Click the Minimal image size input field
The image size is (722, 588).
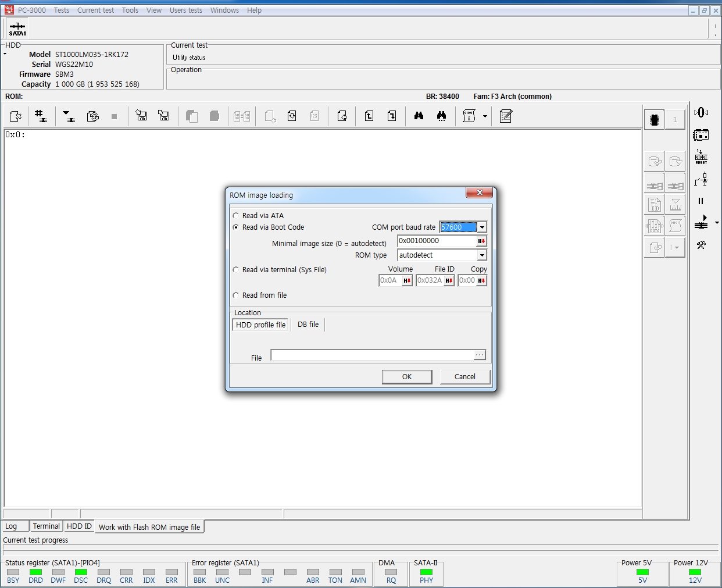coord(436,241)
